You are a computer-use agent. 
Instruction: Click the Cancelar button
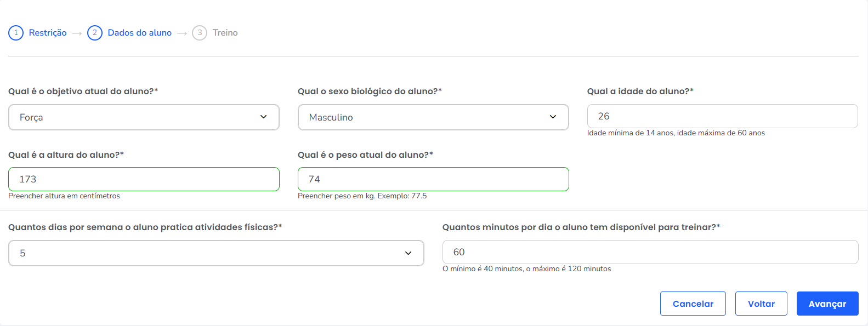[x=693, y=304]
